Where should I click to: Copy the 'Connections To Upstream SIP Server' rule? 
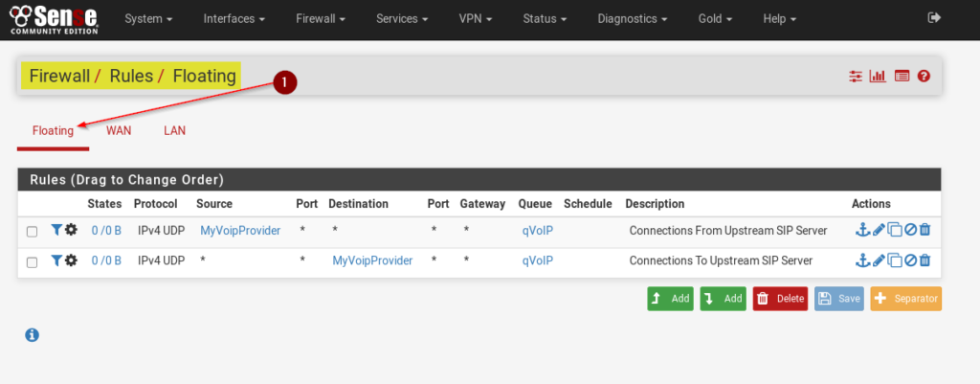coord(894,260)
